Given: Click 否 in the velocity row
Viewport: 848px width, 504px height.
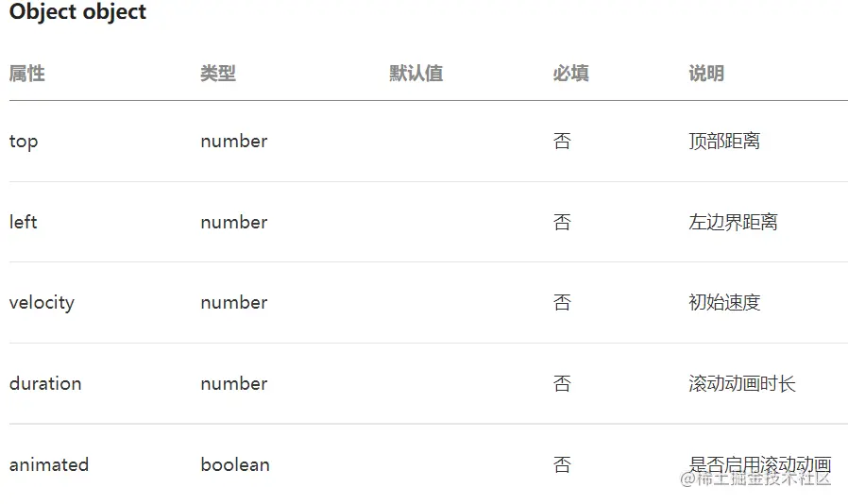Looking at the screenshot, I should (562, 303).
